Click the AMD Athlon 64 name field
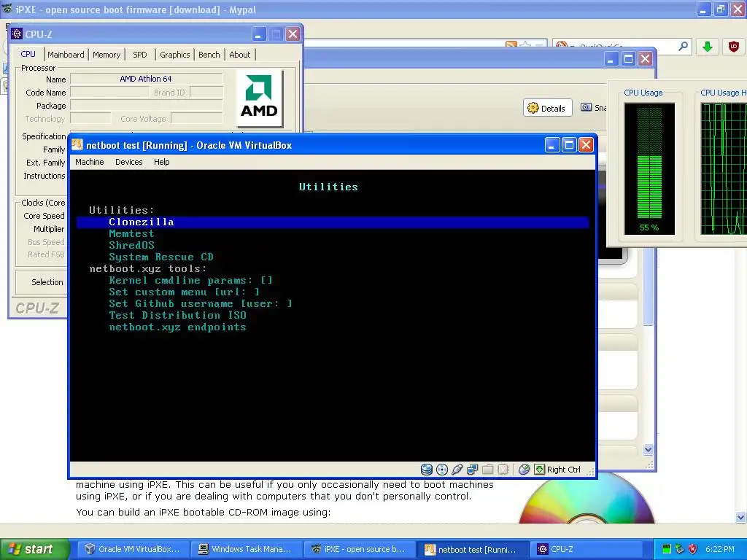The image size is (747, 560). click(x=146, y=79)
